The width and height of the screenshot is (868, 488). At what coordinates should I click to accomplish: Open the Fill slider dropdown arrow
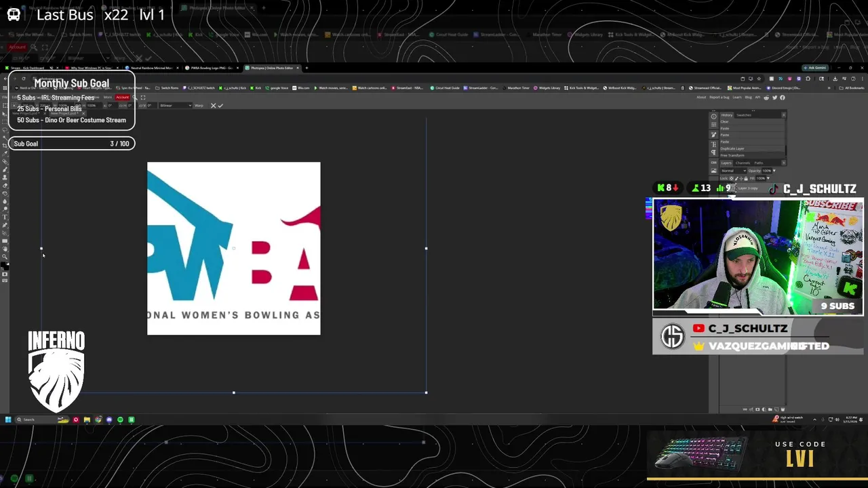click(768, 178)
